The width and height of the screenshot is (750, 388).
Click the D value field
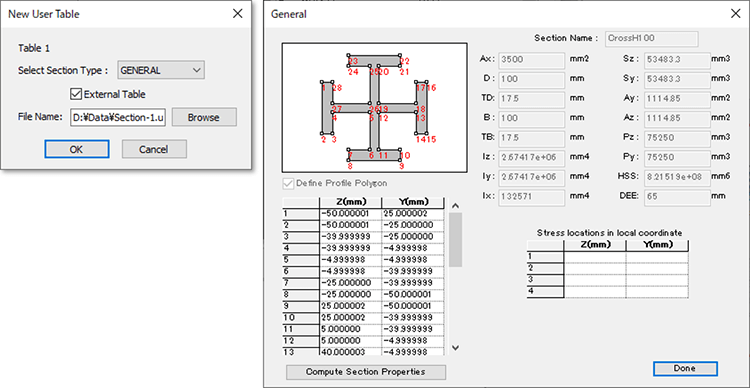point(532,79)
